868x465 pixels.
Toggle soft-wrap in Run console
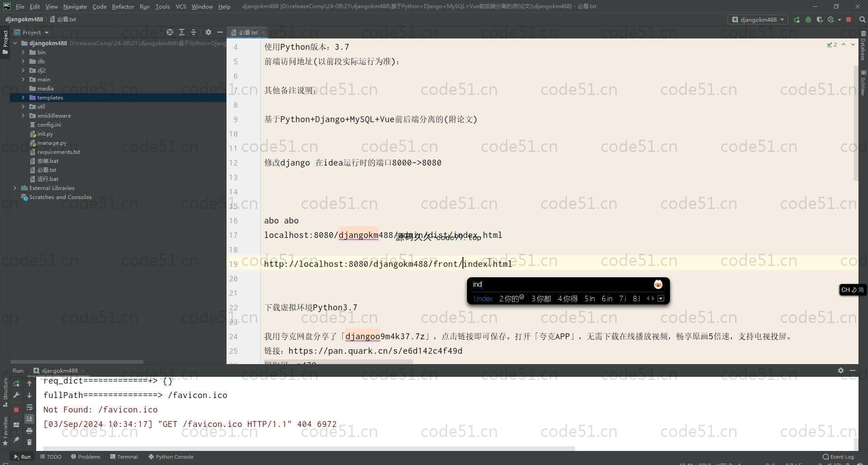[29, 407]
